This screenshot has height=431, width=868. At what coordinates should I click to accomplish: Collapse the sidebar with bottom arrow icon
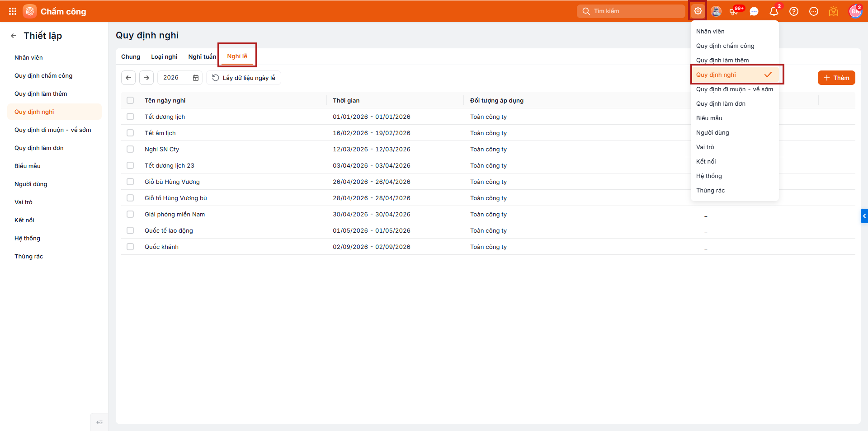(99, 422)
